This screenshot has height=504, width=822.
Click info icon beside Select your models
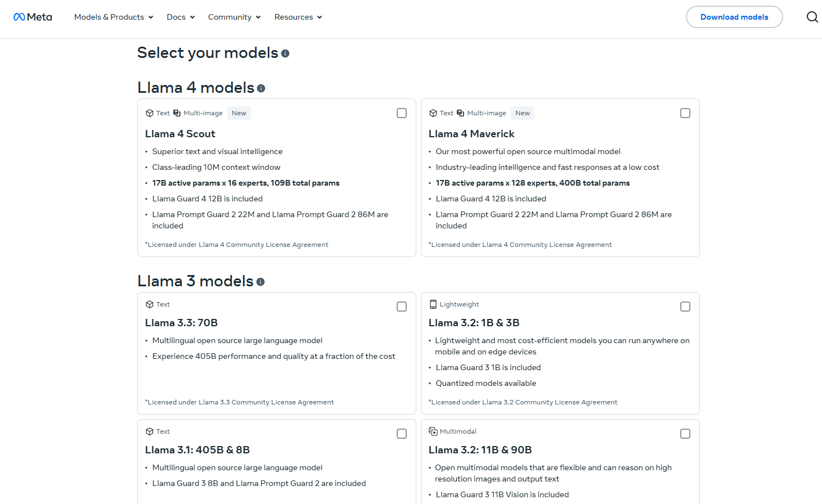coord(285,53)
